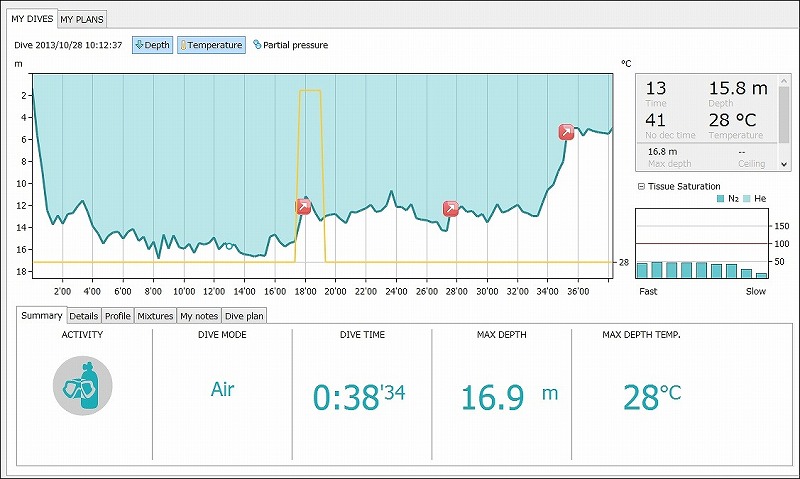800x479 pixels.
Task: Toggle the Temperature graph button
Action: pyautogui.click(x=211, y=45)
